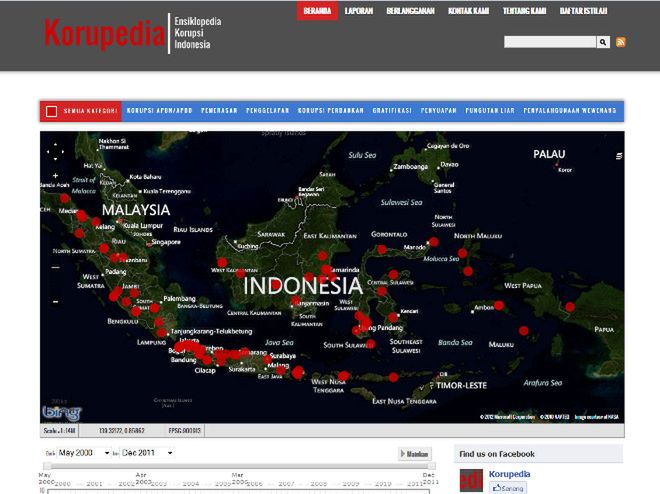Open the map layer switcher icon
The height and width of the screenshot is (494, 660).
(x=619, y=156)
